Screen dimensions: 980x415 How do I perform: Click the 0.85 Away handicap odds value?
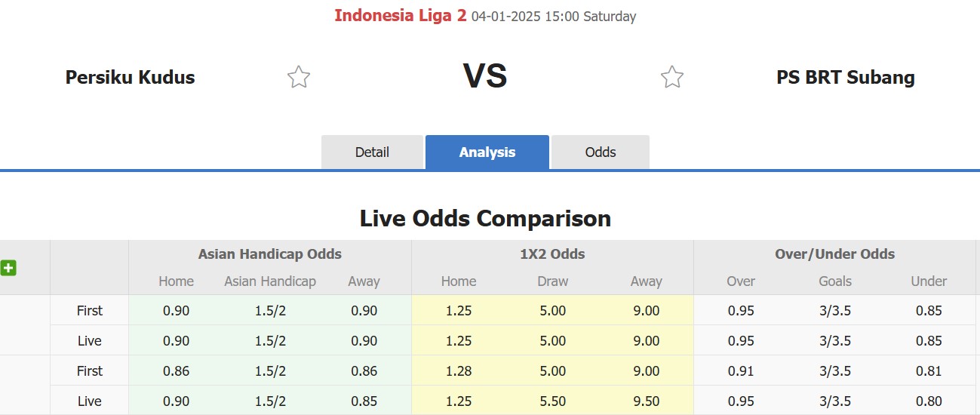364,401
